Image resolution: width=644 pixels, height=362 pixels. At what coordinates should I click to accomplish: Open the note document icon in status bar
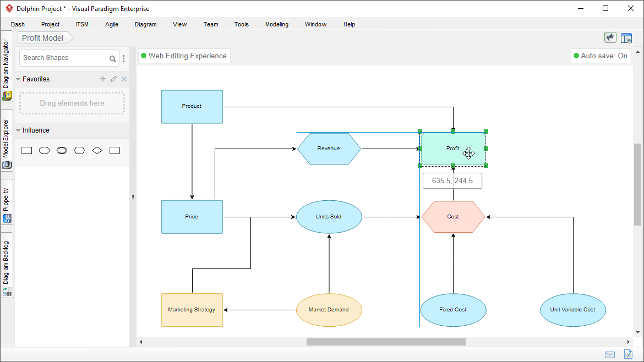(628, 354)
